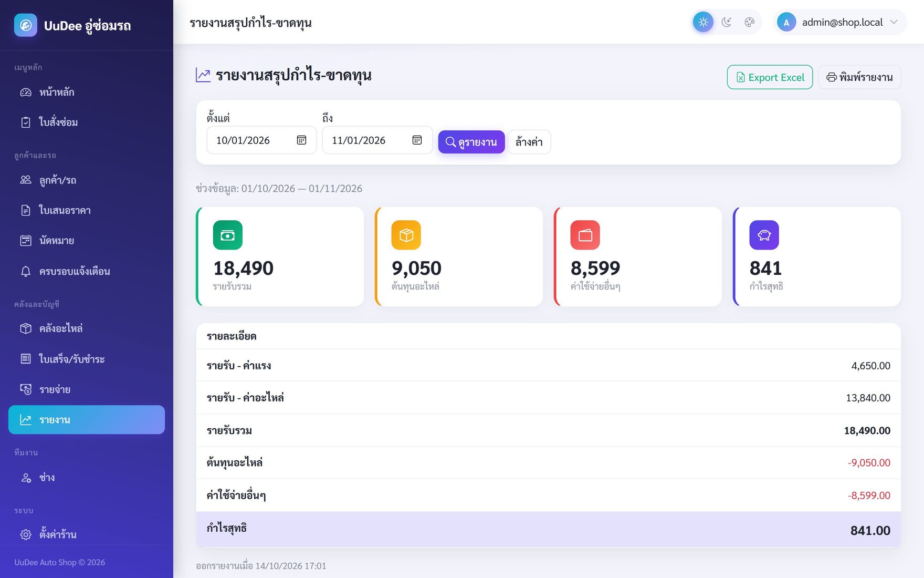This screenshot has height=578, width=924.
Task: Click the ออกรายงานเมื่อ report timestamp text
Action: click(x=261, y=566)
